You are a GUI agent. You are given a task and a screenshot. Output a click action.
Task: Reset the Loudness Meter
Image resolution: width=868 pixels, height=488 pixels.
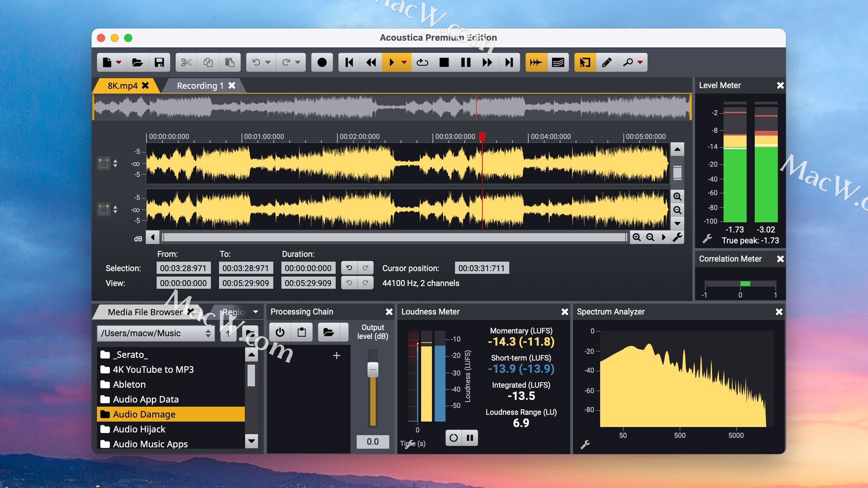[453, 437]
